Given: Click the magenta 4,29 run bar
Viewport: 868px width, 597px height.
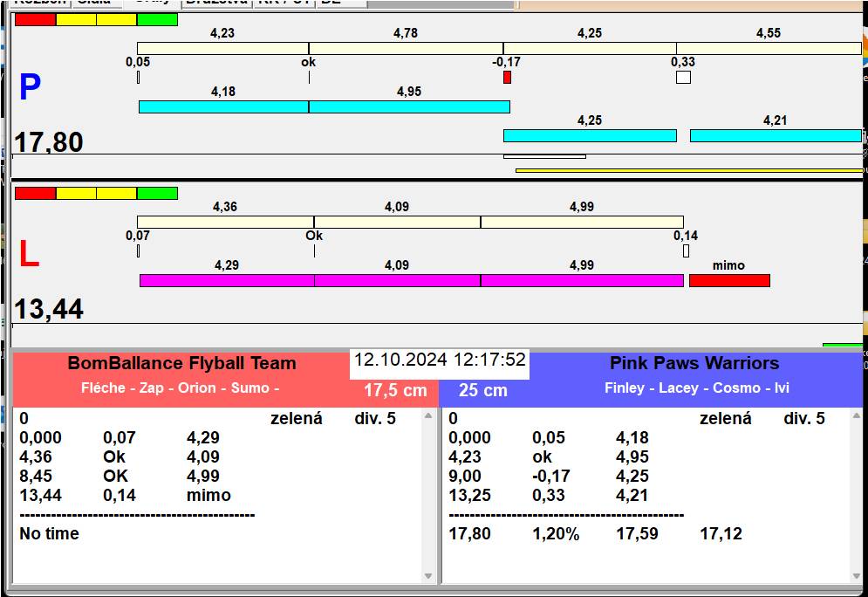Looking at the screenshot, I should click(x=227, y=281).
